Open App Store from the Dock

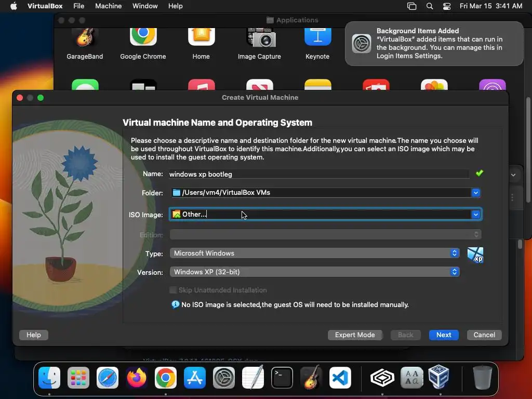[195, 378]
